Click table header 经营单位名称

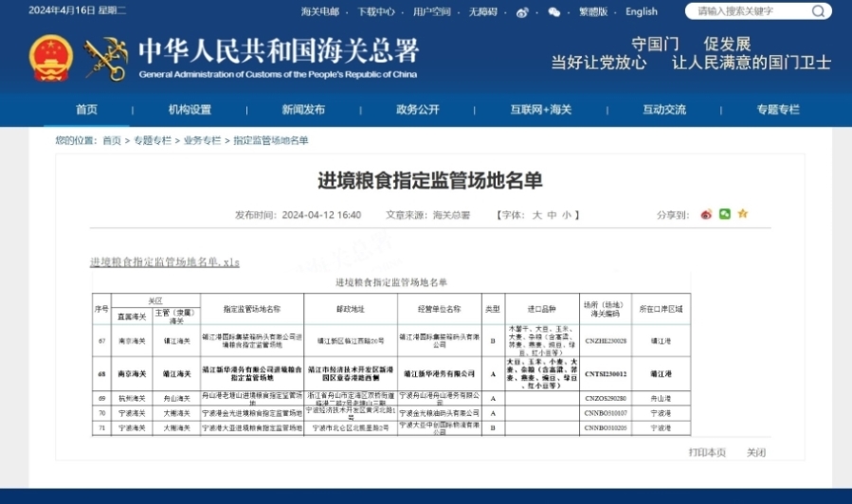(x=439, y=309)
